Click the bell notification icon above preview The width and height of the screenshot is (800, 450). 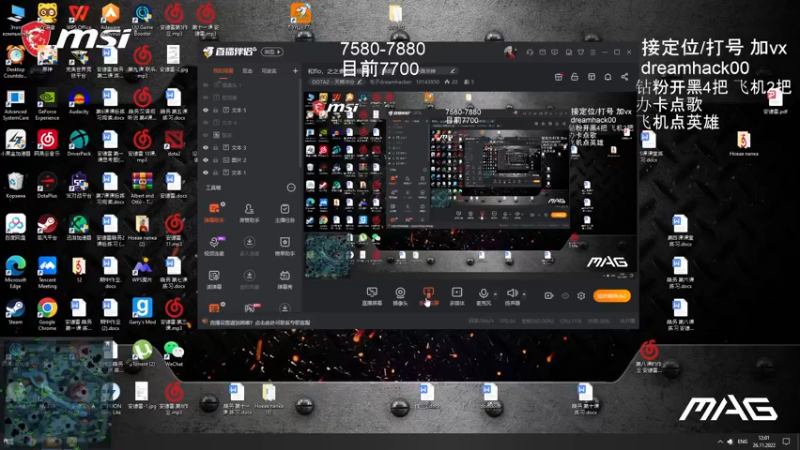608,77
